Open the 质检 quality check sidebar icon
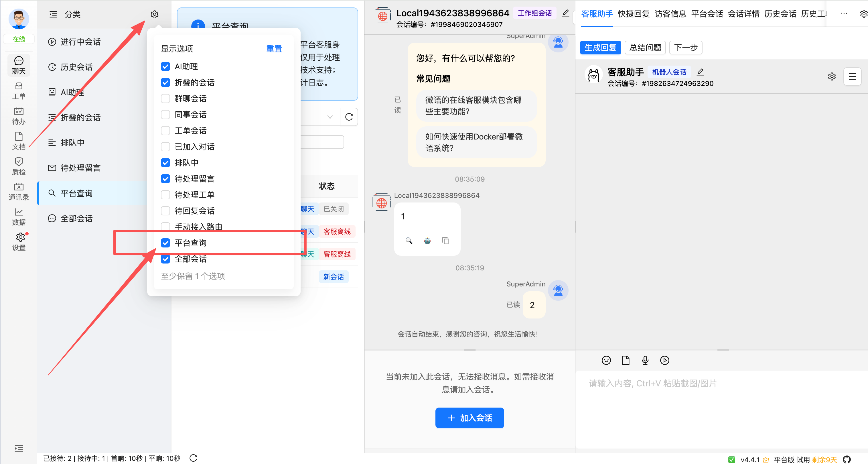 coord(19,166)
